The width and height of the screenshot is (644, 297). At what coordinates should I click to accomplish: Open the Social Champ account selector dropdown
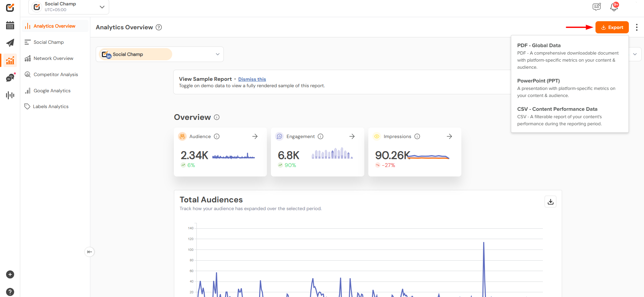point(160,54)
